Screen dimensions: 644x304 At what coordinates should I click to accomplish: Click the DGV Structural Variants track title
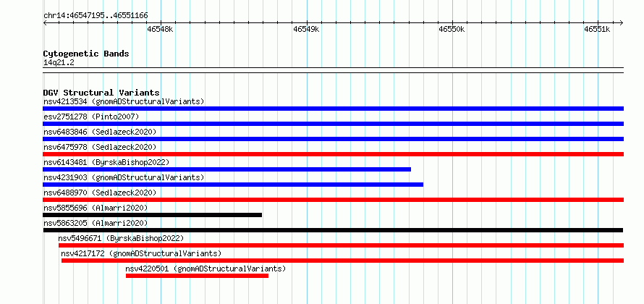[101, 93]
